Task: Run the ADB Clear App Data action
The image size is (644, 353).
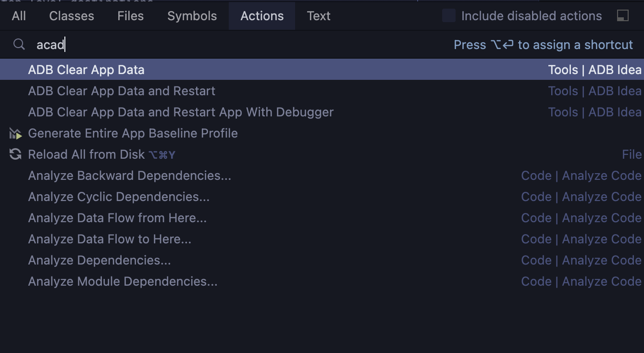Action: click(x=87, y=69)
